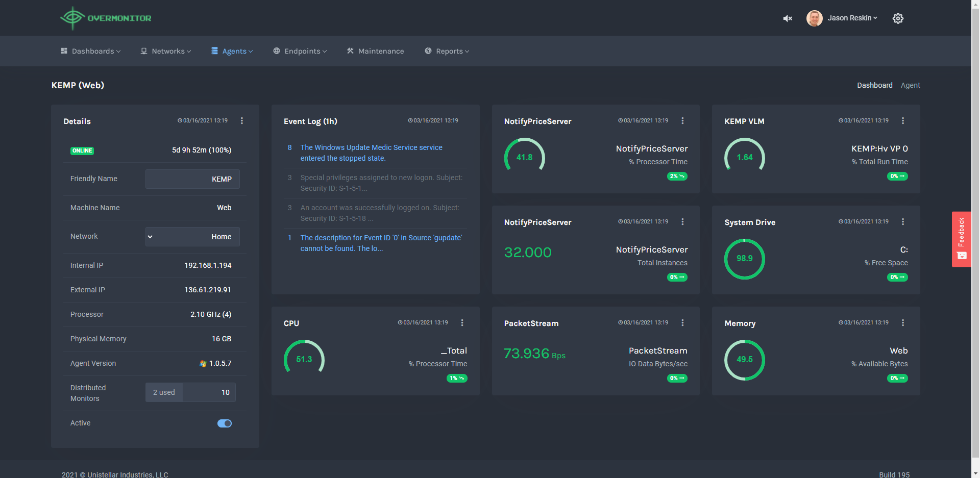Viewport: 980px width, 478px height.
Task: Click the Endpoints globe icon
Action: tap(276, 51)
